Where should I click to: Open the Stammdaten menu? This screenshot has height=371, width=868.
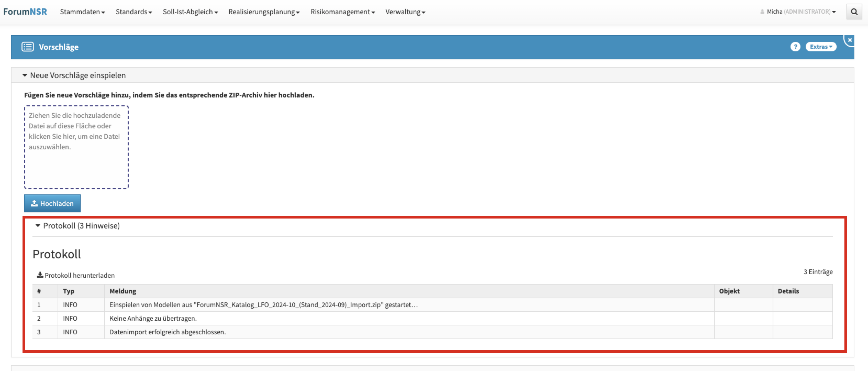[x=82, y=12]
